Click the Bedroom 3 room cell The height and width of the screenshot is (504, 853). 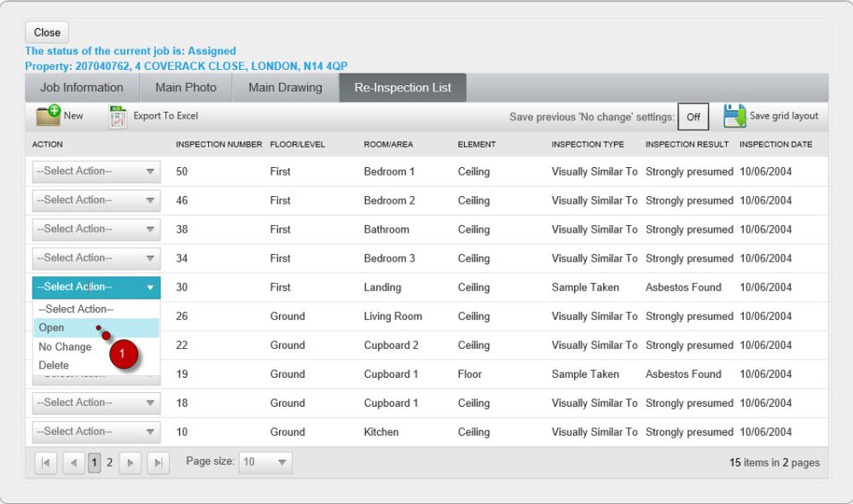click(389, 258)
